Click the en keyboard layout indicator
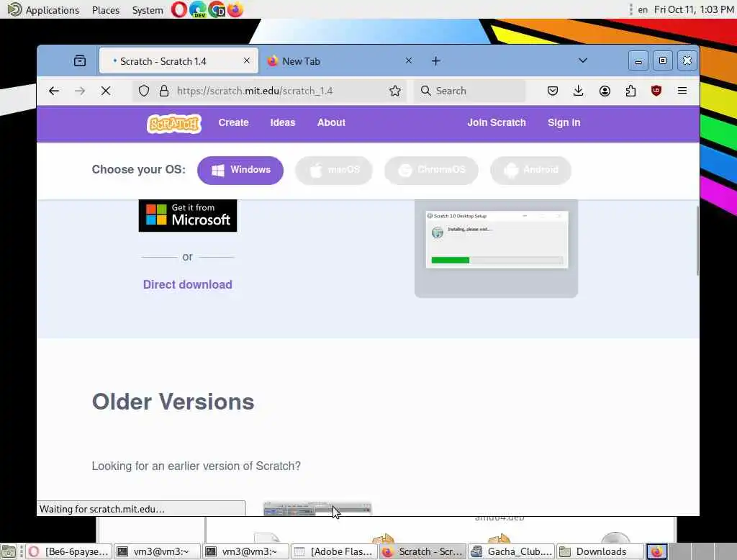Image resolution: width=737 pixels, height=560 pixels. tap(643, 9)
